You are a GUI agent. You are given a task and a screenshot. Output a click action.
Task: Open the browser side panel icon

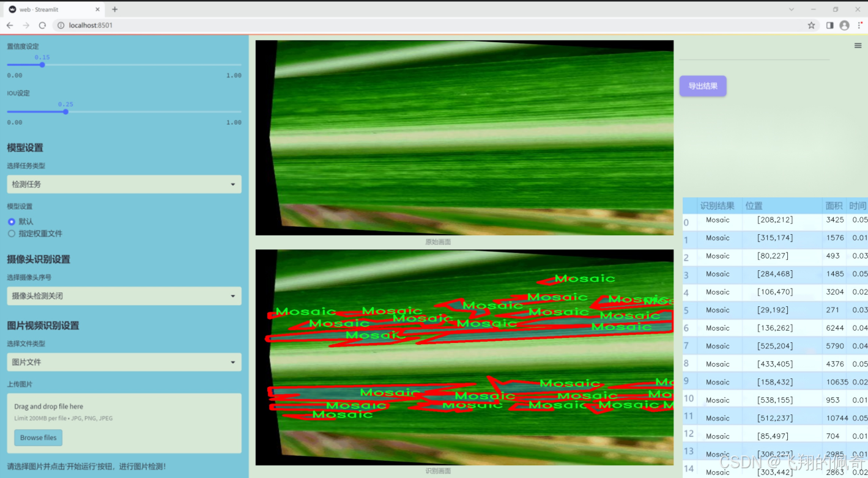[829, 25]
